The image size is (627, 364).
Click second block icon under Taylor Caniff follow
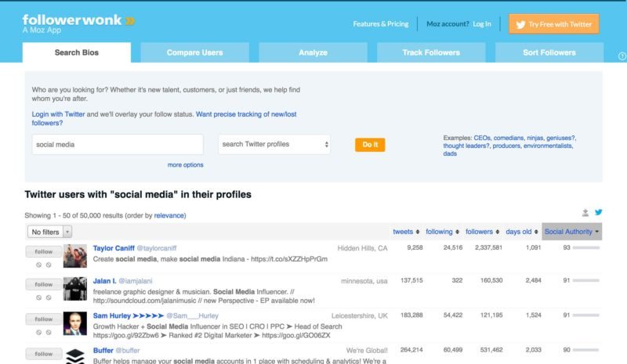click(49, 265)
